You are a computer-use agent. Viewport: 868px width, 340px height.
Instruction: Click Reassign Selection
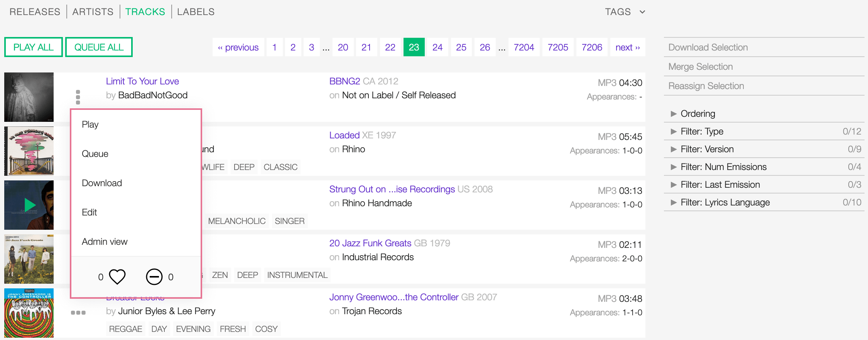pyautogui.click(x=764, y=86)
